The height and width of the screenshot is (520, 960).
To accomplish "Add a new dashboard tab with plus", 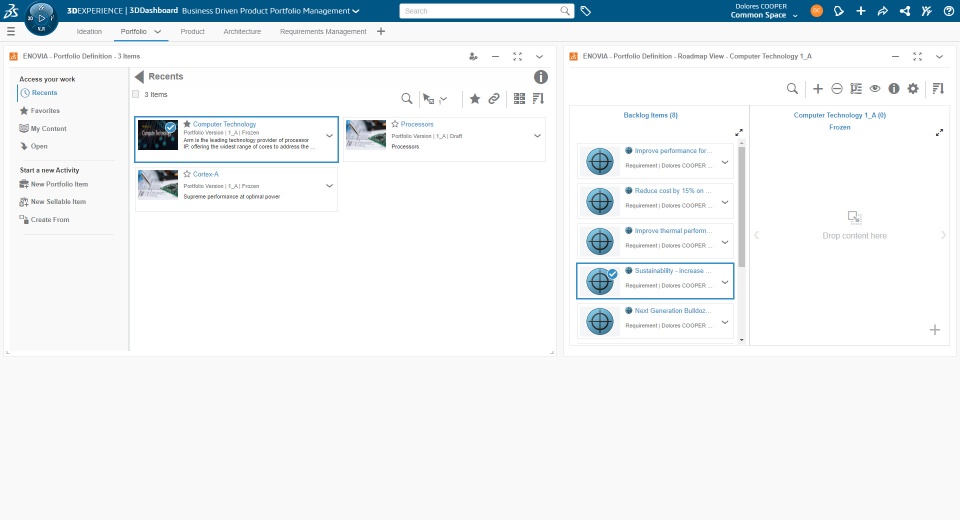I will tap(381, 31).
